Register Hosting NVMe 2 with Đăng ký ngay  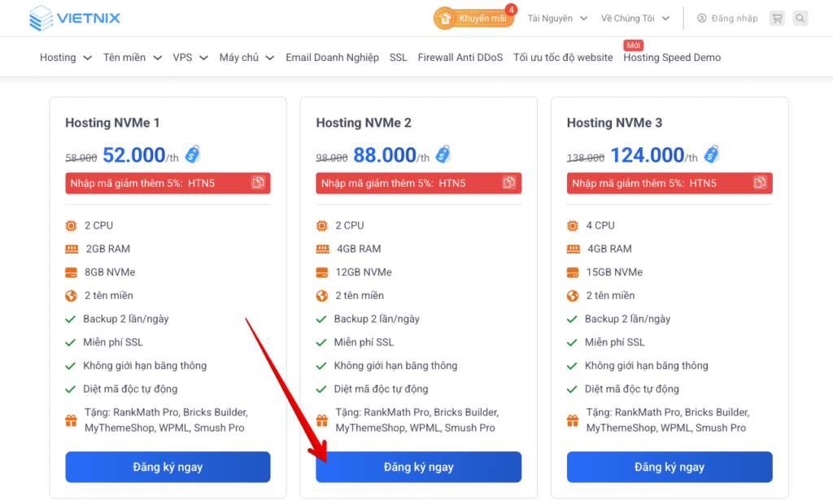418,467
